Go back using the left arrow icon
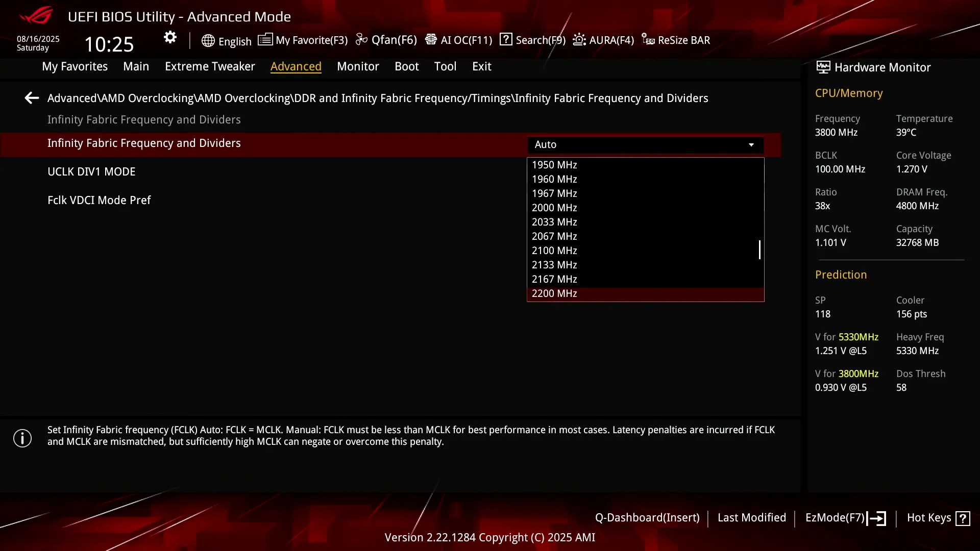Image resolution: width=980 pixels, height=551 pixels. pyautogui.click(x=32, y=98)
